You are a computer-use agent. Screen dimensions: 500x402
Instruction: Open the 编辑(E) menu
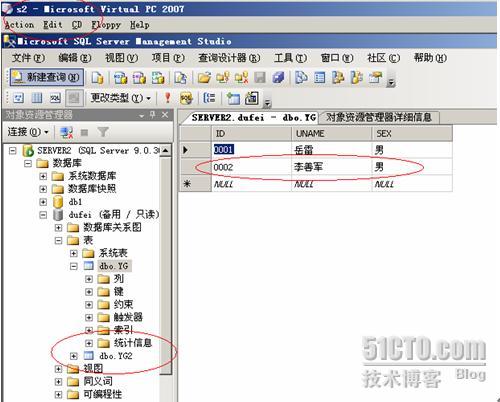75,58
